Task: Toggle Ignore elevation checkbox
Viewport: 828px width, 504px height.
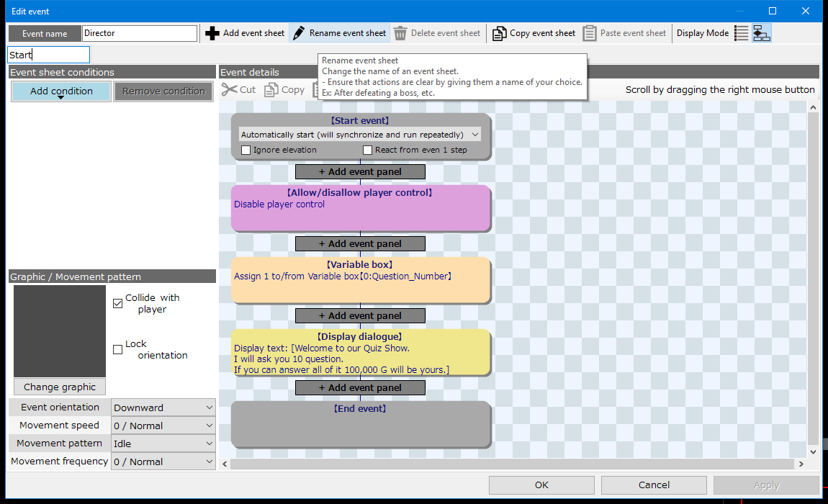Action: point(246,150)
